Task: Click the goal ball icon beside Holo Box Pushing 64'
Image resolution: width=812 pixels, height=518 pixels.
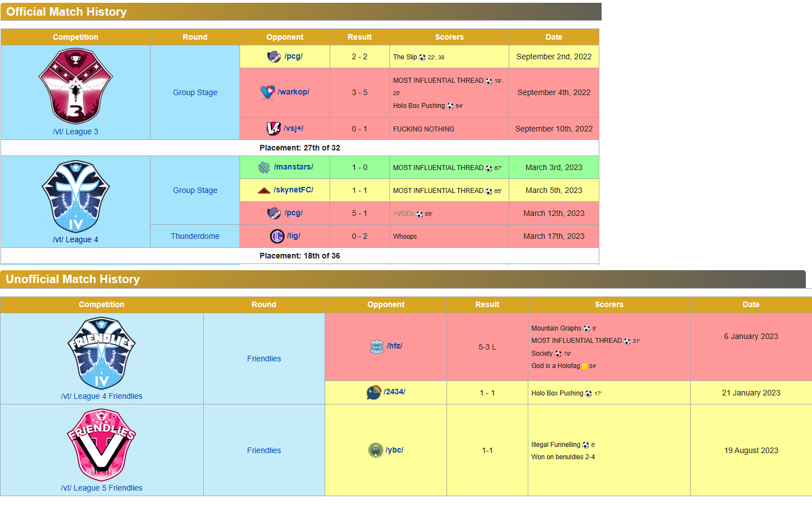Action: coord(450,106)
